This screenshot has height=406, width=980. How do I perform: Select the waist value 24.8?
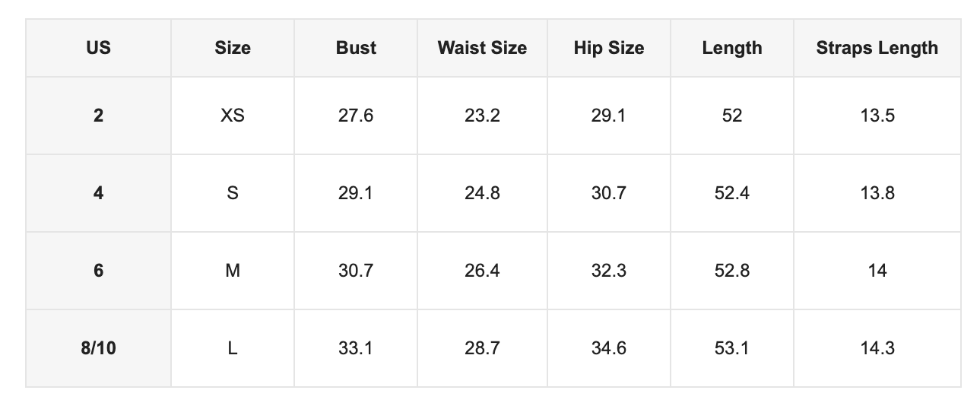click(x=482, y=193)
